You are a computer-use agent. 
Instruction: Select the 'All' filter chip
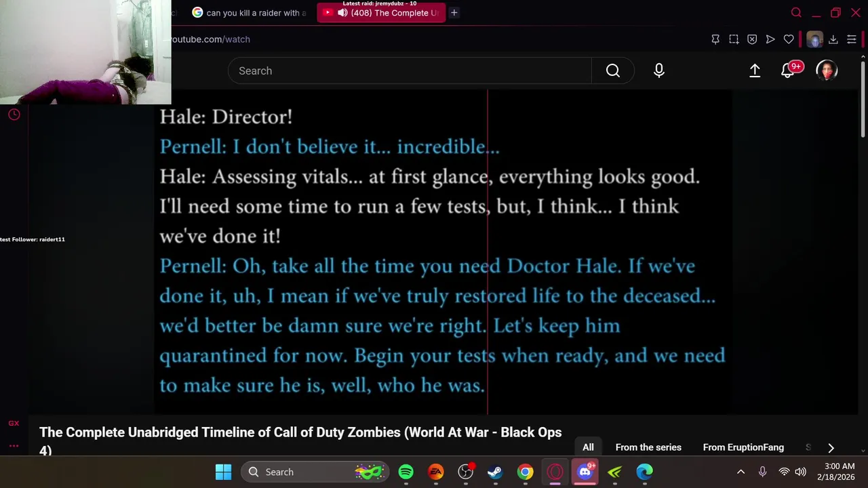pyautogui.click(x=588, y=447)
